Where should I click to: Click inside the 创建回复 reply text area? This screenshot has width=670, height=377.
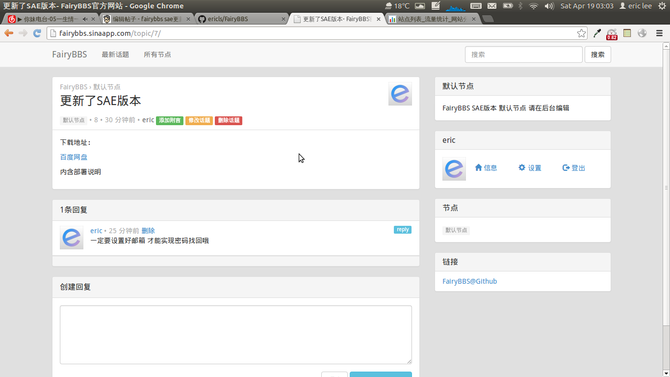point(236,335)
